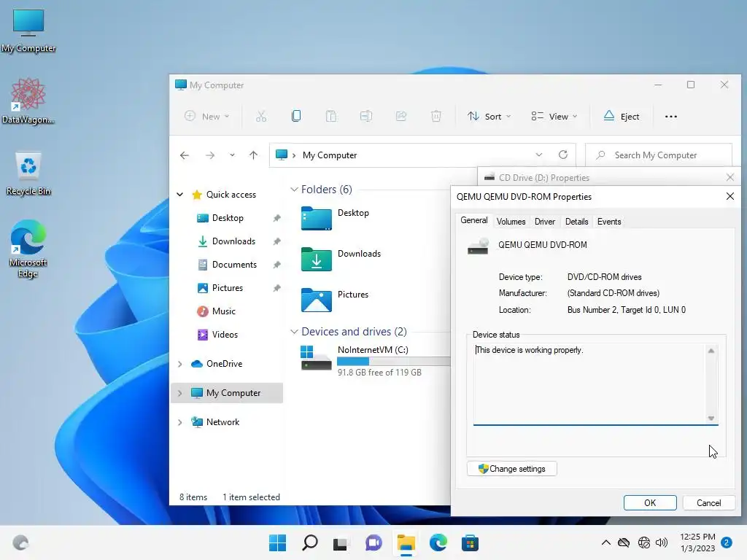Viewport: 747px width, 560px height.
Task: Open taskbar Search
Action: [309, 542]
